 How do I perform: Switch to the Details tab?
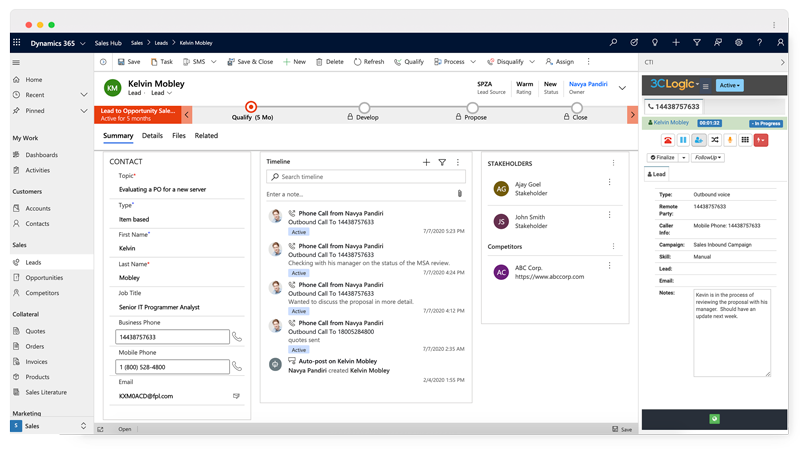point(152,136)
